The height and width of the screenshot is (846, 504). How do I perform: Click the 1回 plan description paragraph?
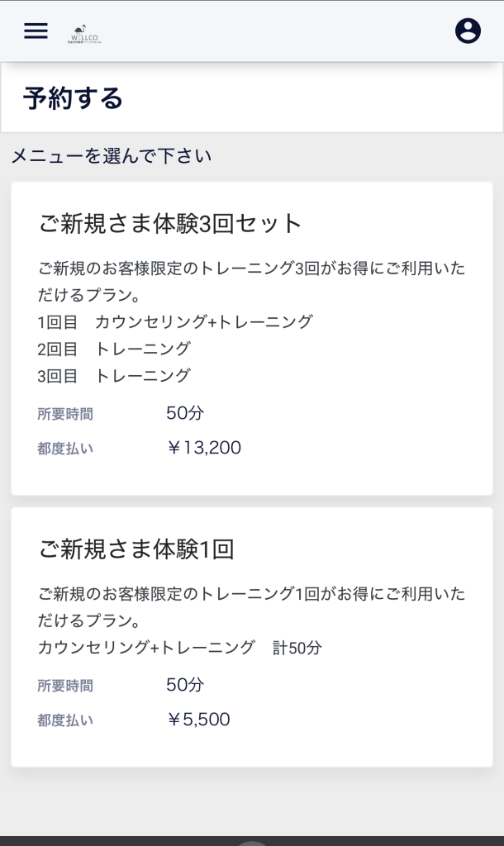251,606
